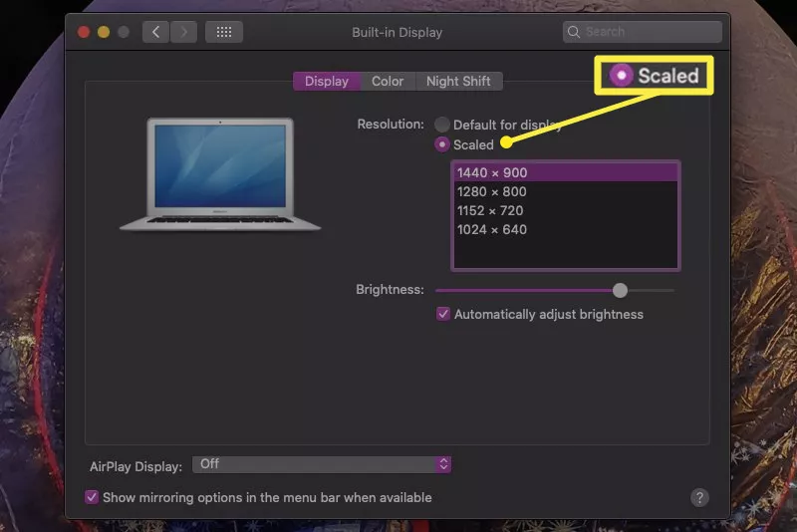Show all preferences via grid icon
Viewport: 797px width, 532px height.
tap(223, 33)
